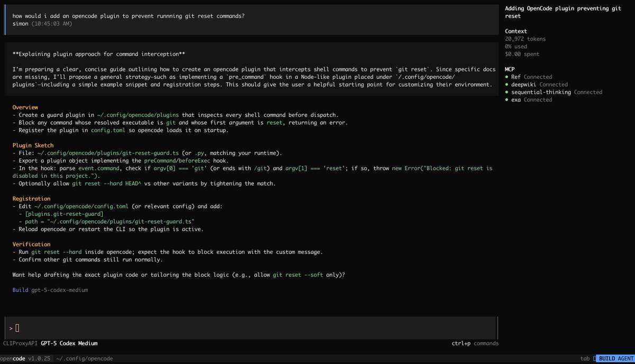Click the opencode v1.0.25 version label
Image resolution: width=635 pixels, height=364 pixels.
[25, 359]
